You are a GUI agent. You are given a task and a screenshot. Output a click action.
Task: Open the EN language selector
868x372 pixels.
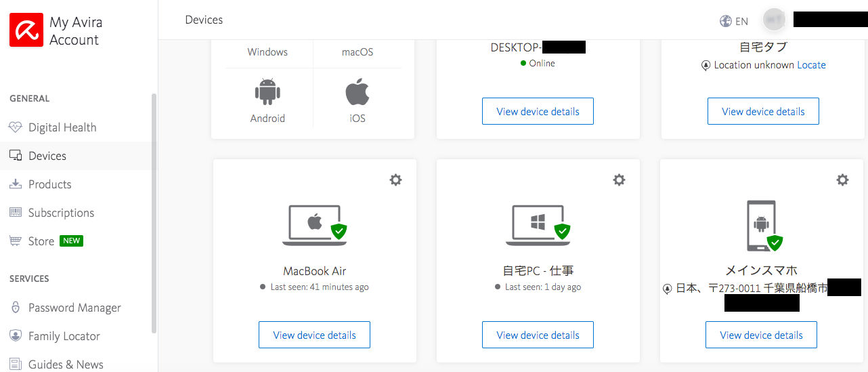734,21
